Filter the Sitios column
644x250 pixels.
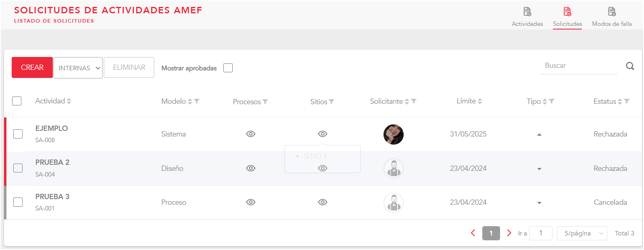click(x=331, y=101)
